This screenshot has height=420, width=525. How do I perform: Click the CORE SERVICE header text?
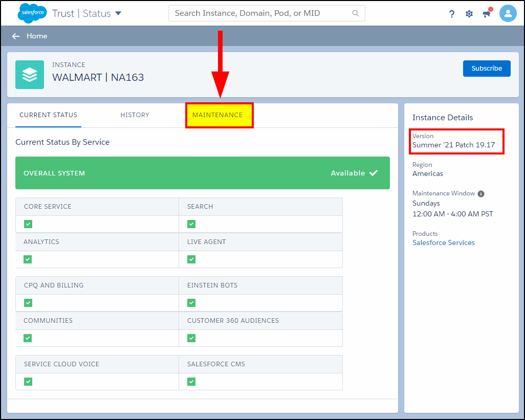[x=48, y=207]
